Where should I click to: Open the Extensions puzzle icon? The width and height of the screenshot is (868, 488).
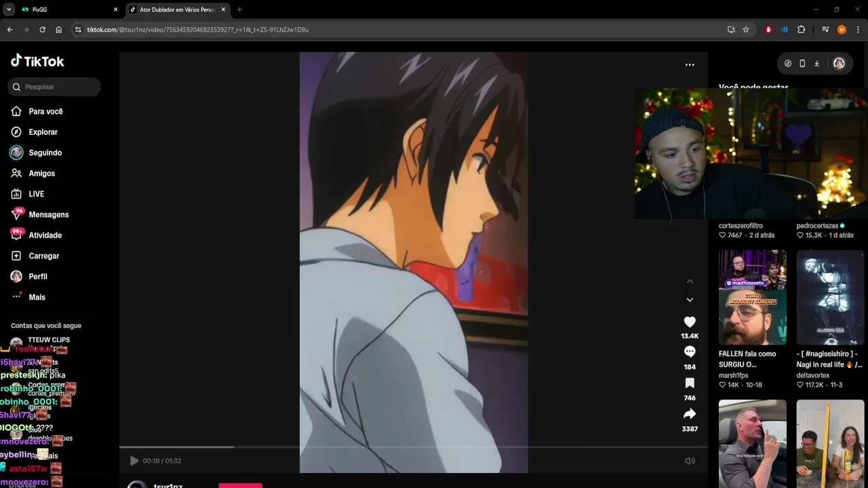click(x=801, y=30)
